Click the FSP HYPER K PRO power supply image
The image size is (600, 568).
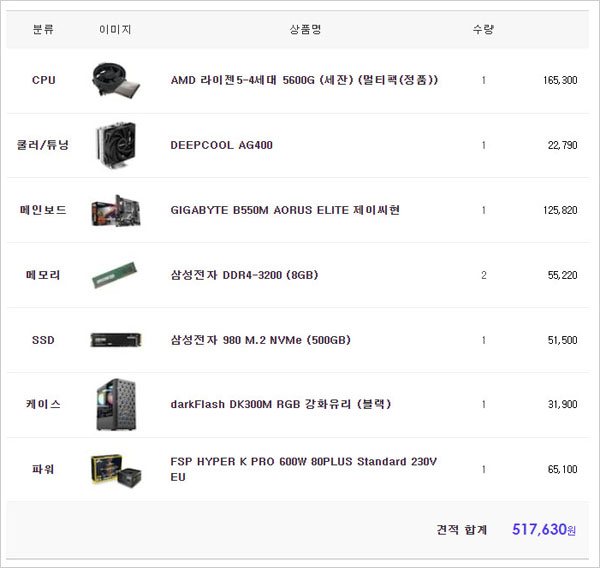(116, 470)
